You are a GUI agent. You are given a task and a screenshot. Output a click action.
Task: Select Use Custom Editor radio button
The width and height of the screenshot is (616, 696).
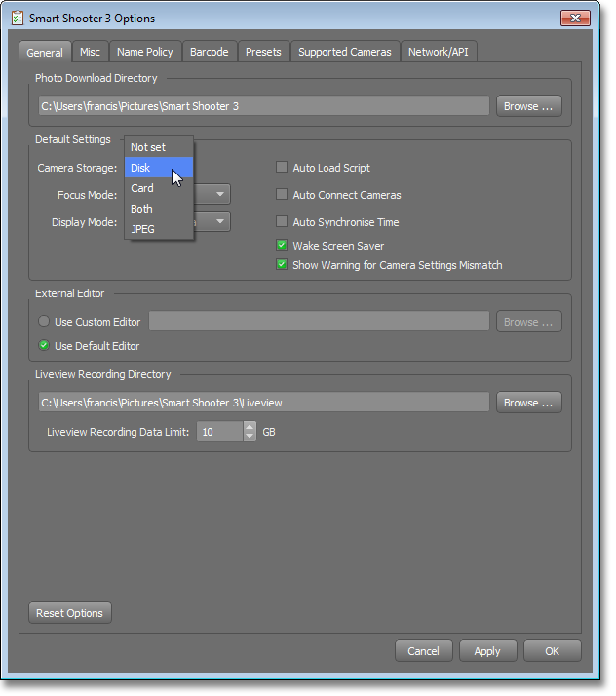coord(44,322)
